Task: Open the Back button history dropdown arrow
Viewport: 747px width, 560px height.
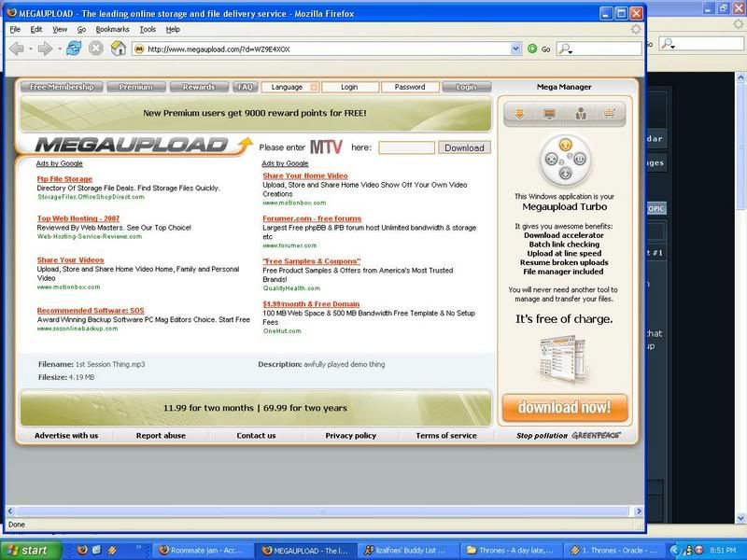Action: click(31, 49)
